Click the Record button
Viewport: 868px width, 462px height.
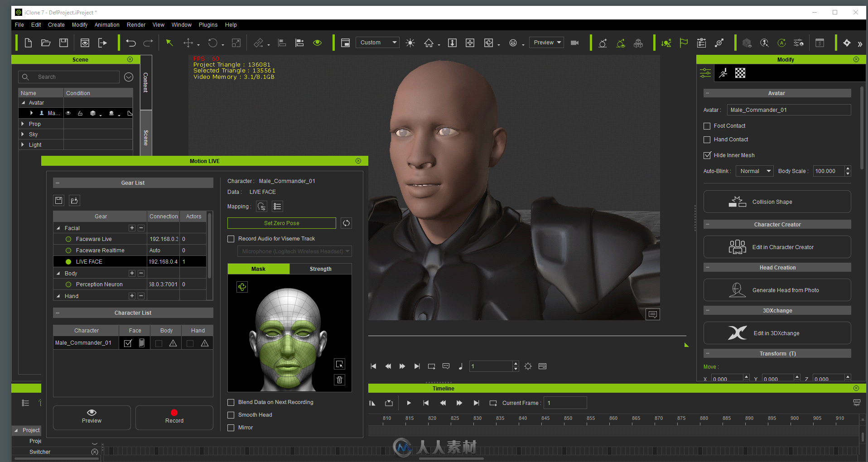(x=174, y=417)
